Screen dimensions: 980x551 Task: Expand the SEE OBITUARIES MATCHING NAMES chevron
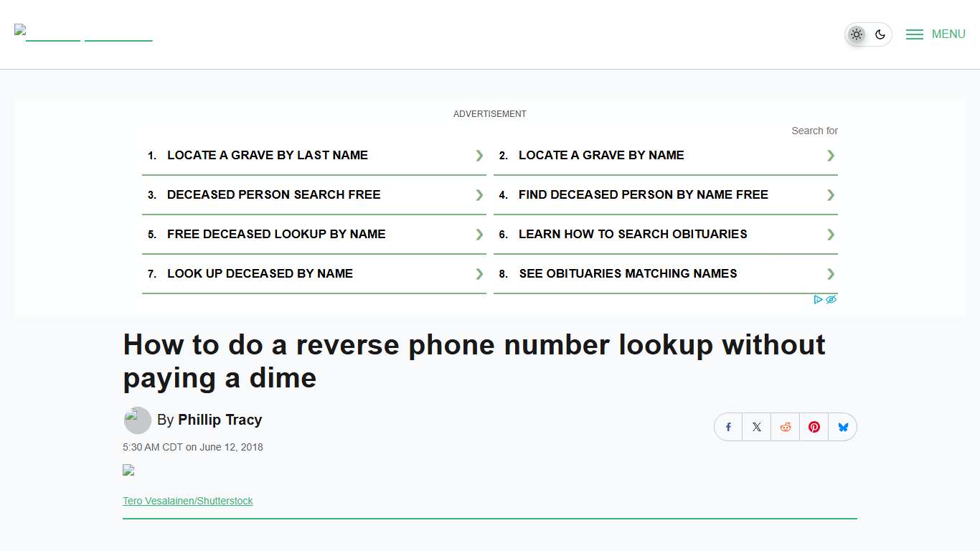830,273
